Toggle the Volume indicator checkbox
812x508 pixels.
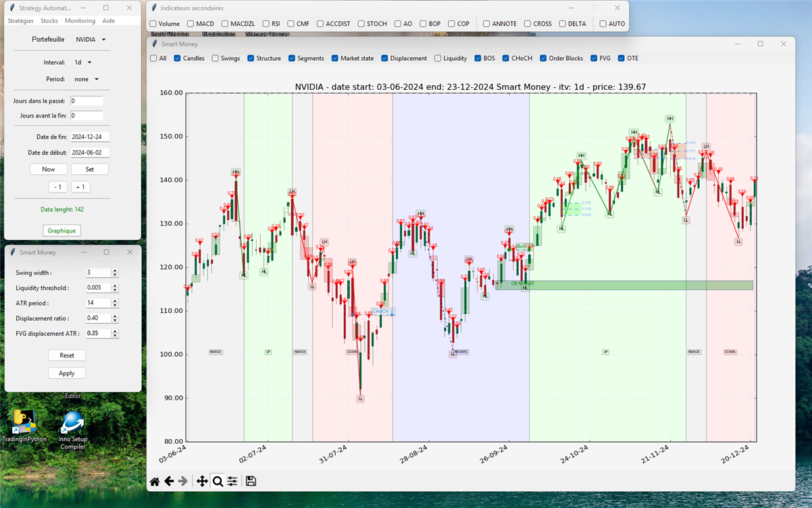[153, 24]
